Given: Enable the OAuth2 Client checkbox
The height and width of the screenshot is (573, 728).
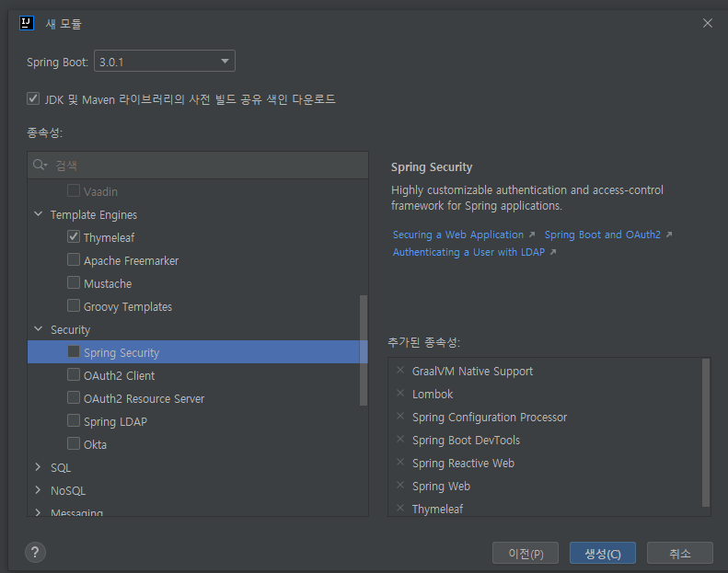Looking at the screenshot, I should pyautogui.click(x=74, y=374).
